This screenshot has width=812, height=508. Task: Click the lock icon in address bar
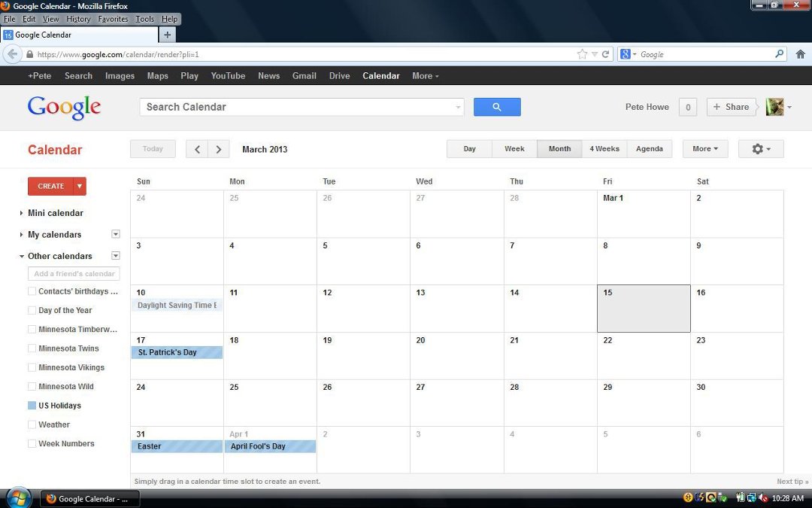29,54
